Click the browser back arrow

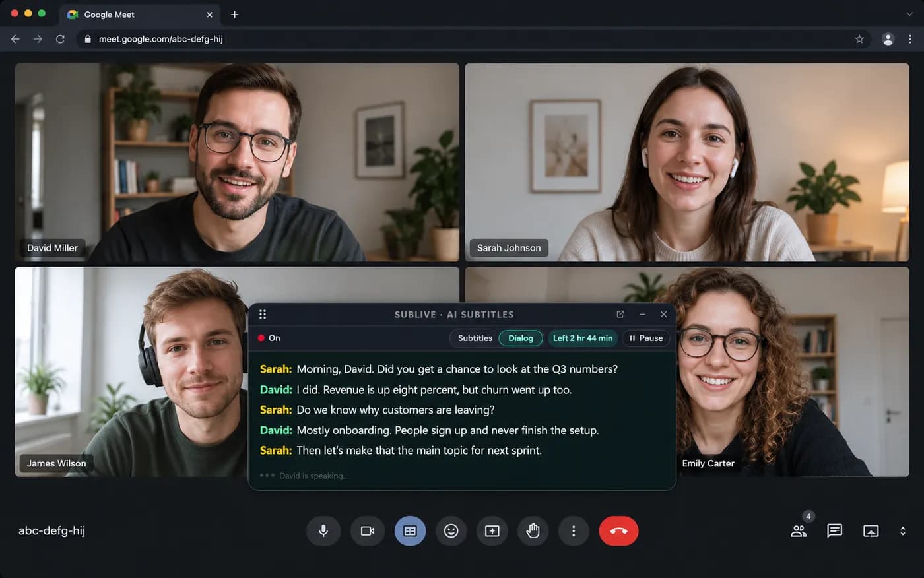[15, 39]
